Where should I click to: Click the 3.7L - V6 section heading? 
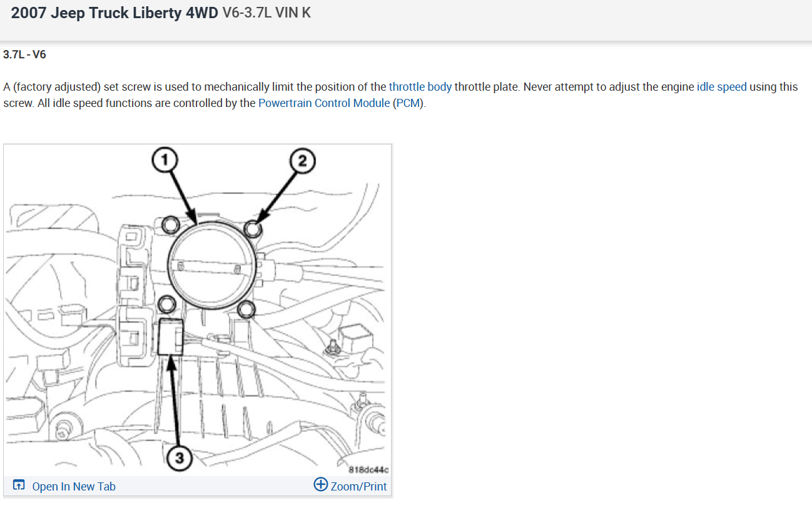[x=24, y=54]
